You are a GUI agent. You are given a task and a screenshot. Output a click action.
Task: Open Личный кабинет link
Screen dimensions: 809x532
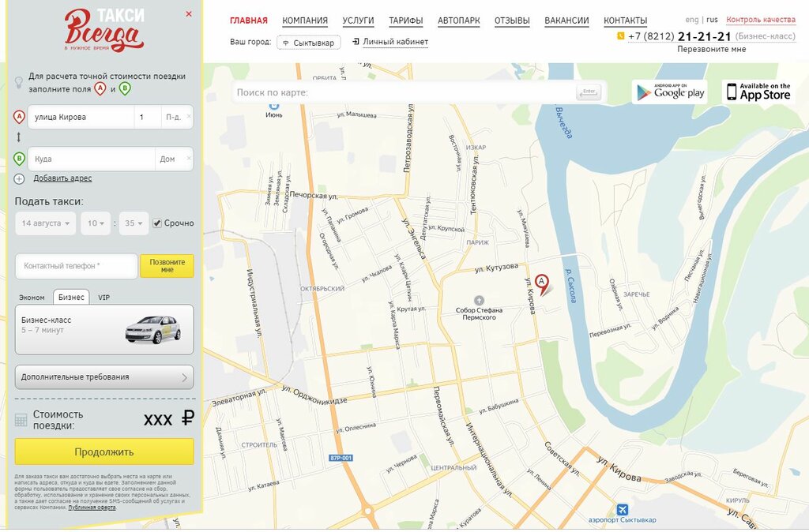click(x=395, y=42)
